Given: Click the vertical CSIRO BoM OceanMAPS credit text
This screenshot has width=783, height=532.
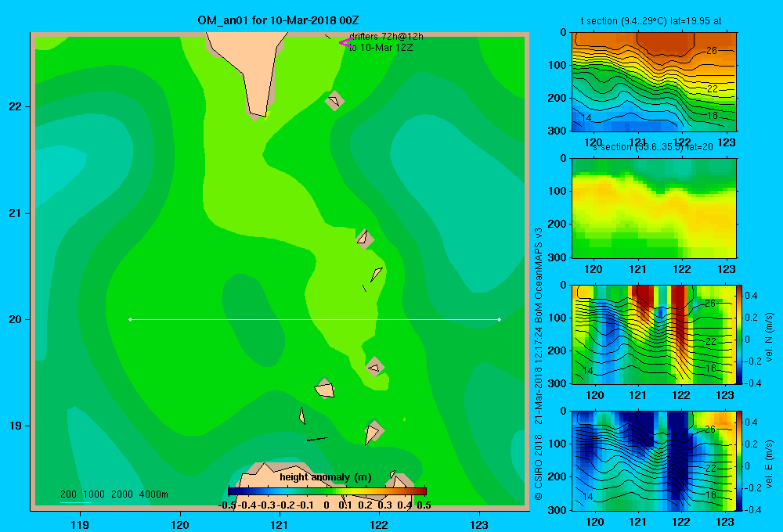Looking at the screenshot, I should pos(539,365).
